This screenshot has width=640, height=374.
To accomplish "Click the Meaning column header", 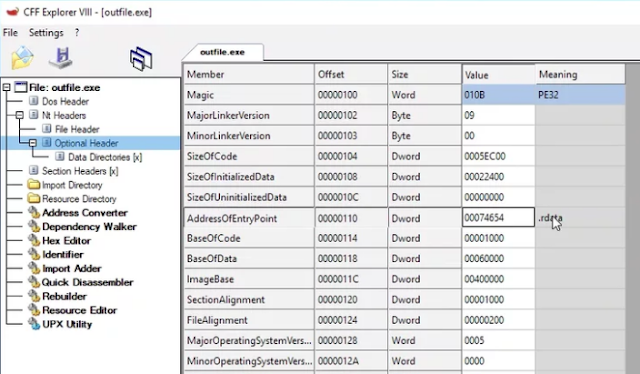I will click(580, 74).
